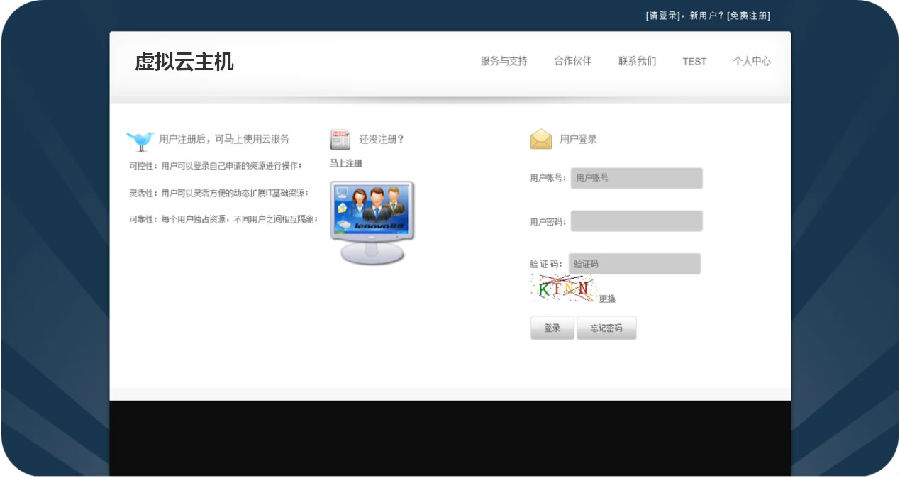Click the envelope icon beside 用户登录
This screenshot has width=900, height=477.
pos(541,139)
